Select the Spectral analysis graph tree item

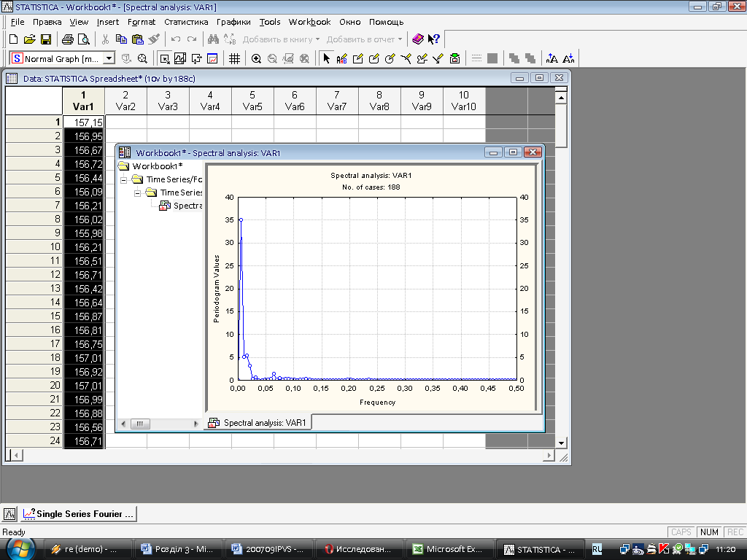click(187, 206)
